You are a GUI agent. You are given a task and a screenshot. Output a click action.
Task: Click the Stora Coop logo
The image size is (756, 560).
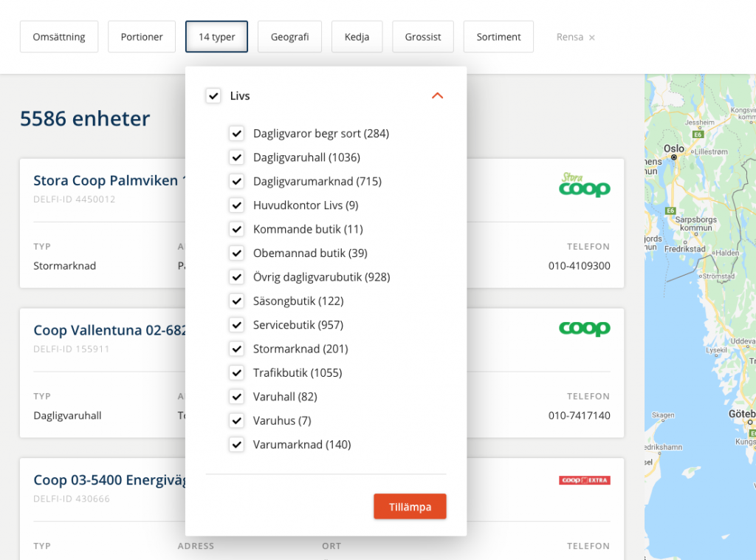click(x=585, y=185)
